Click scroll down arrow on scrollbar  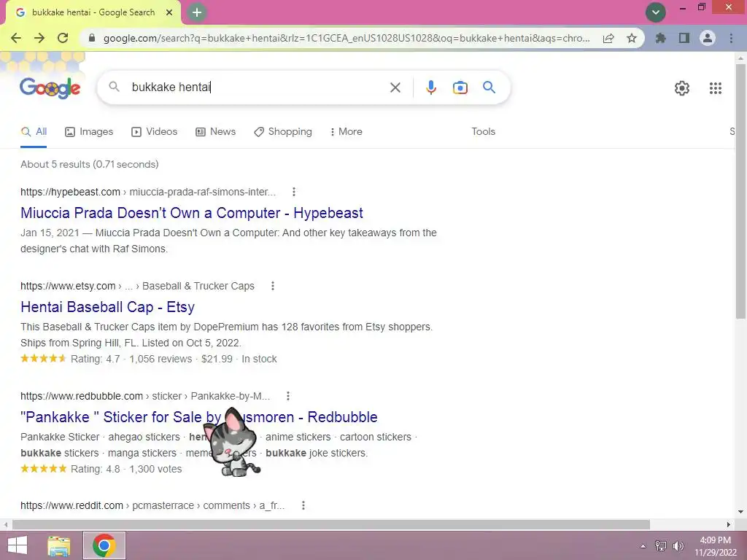pos(740,513)
